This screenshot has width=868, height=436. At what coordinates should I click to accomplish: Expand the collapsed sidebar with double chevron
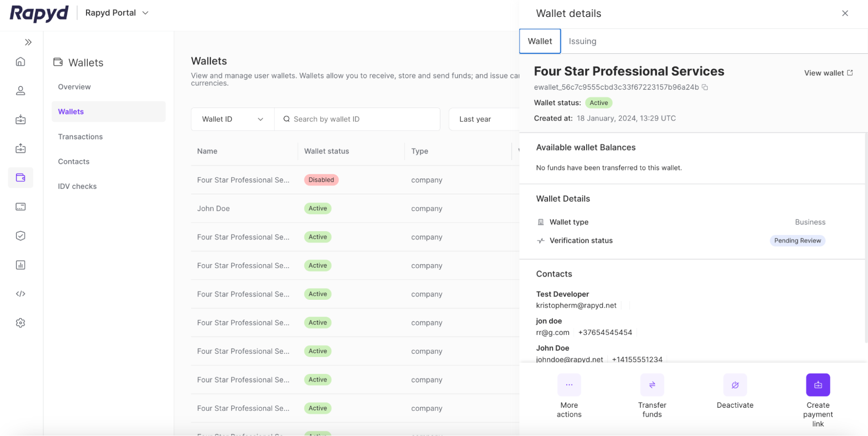(x=28, y=42)
